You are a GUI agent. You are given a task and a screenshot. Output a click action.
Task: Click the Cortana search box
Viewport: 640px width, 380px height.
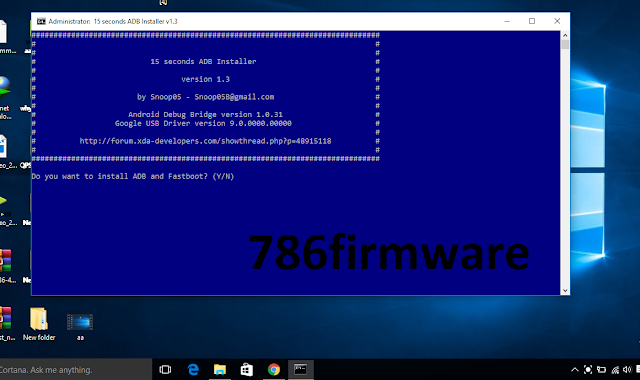[x=76, y=370]
